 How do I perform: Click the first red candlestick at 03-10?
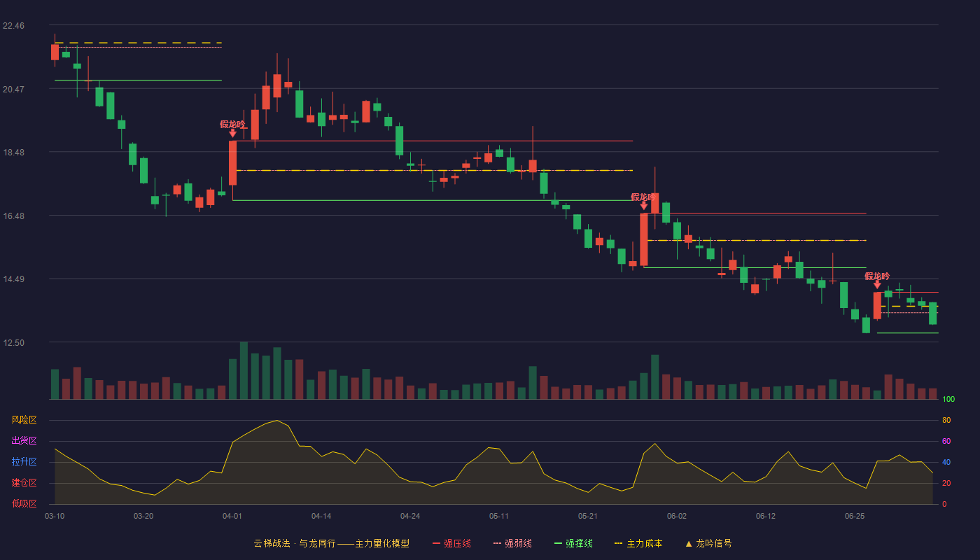55,51
